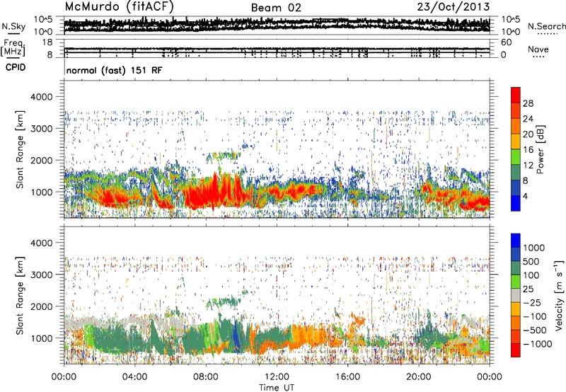Click 'Slant Range [km]' label of velocity panel
Viewport: 566px width, 392px height.
[x=20, y=295]
